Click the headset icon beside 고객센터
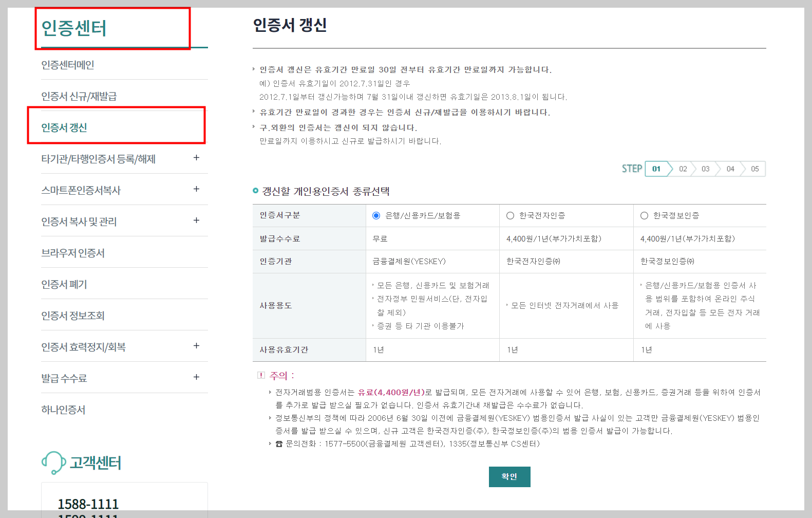812x518 pixels. [x=53, y=462]
